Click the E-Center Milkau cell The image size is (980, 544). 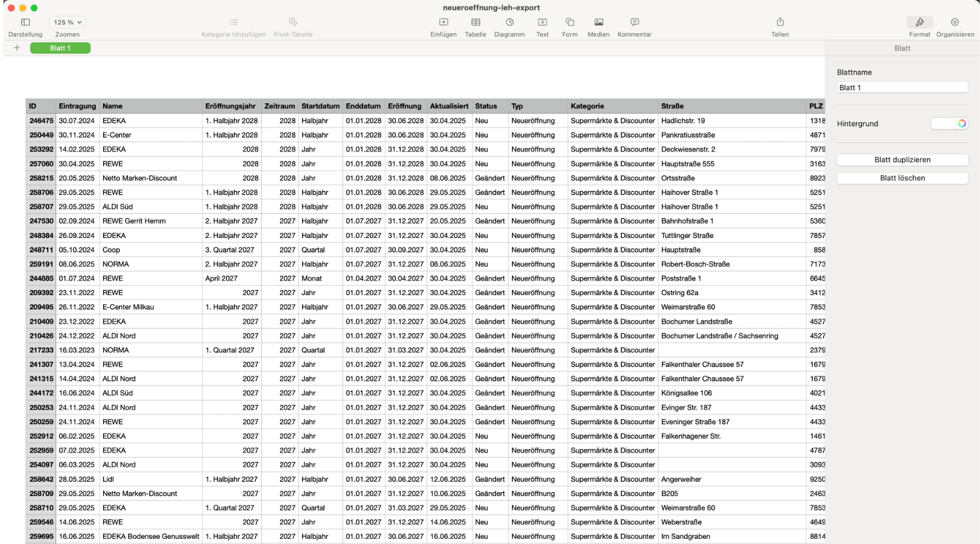point(151,307)
